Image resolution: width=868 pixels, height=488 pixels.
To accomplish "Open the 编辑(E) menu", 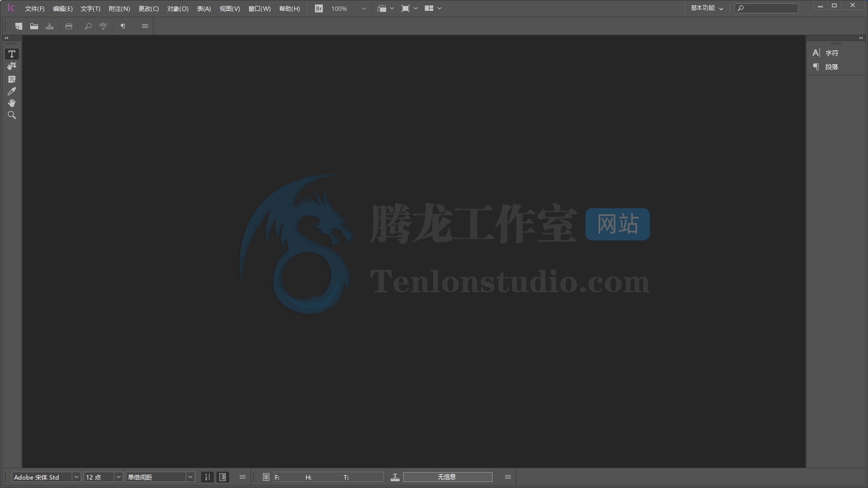I will (63, 9).
